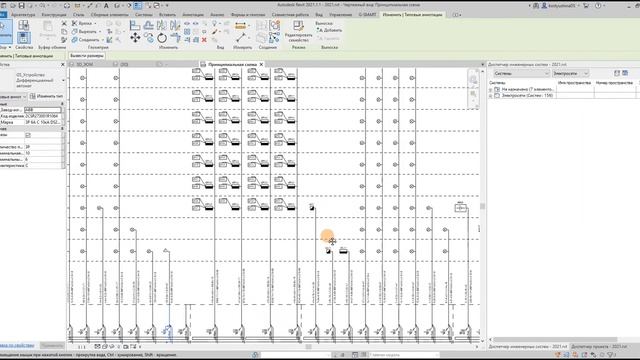Switch to System Browser tab at the bottom right
This screenshot has width=640, height=360.
coord(528,347)
